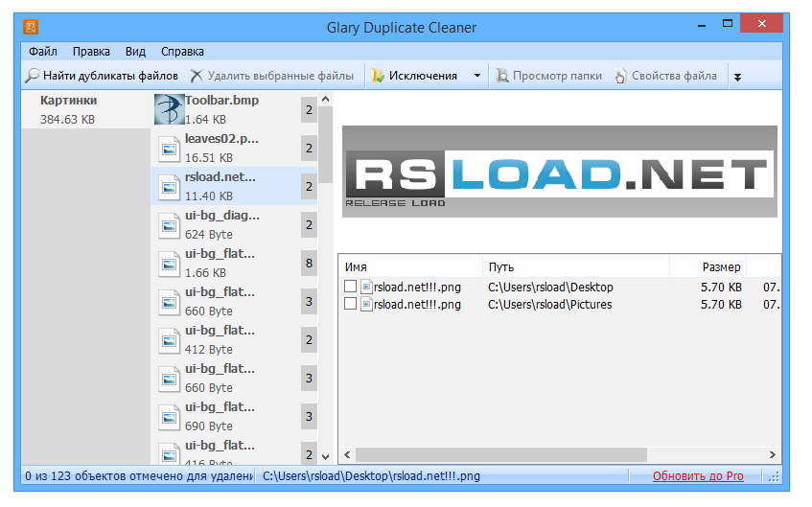The height and width of the screenshot is (507, 812).
Task: Close the Glary Duplicate Cleaner window
Action: (x=762, y=24)
